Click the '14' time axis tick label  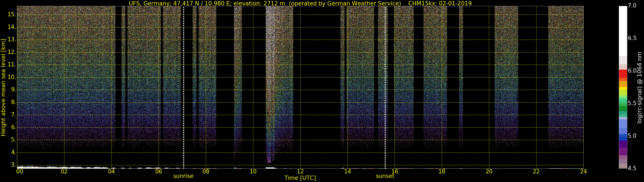(x=348, y=172)
